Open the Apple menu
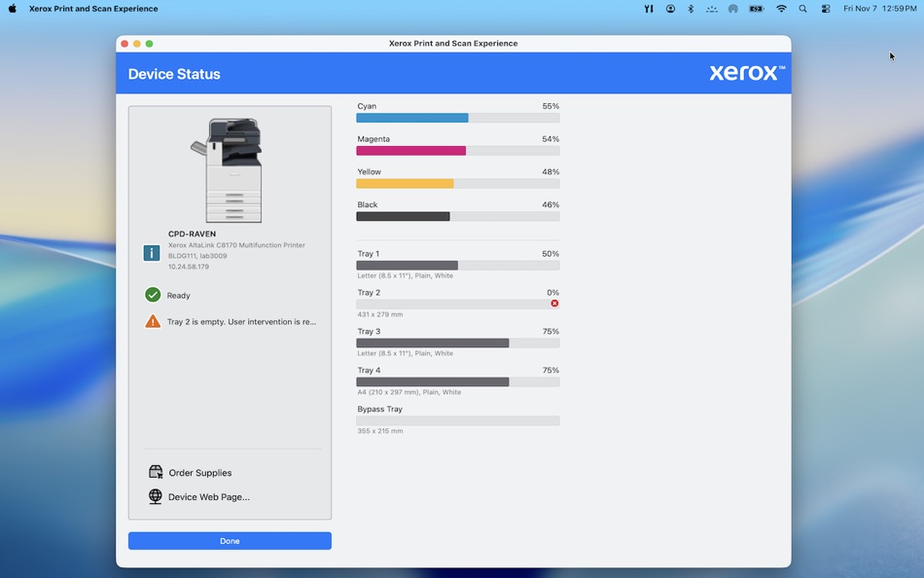 tap(11, 8)
